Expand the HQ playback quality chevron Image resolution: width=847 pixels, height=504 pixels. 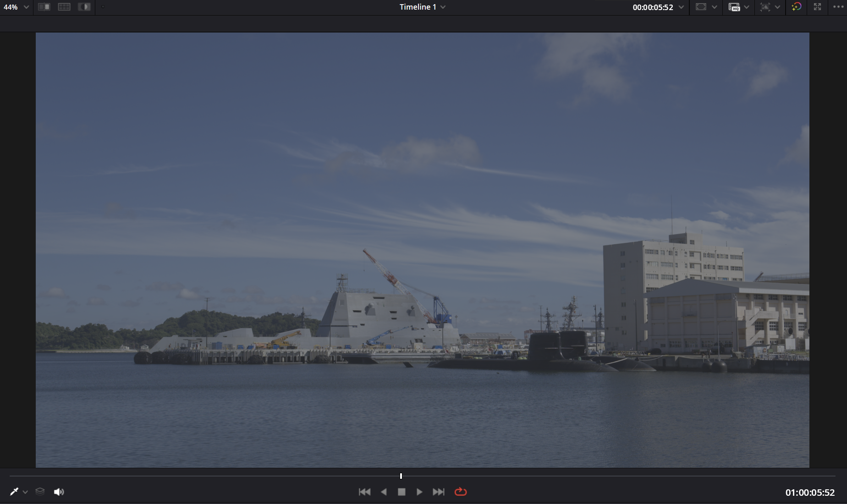747,7
